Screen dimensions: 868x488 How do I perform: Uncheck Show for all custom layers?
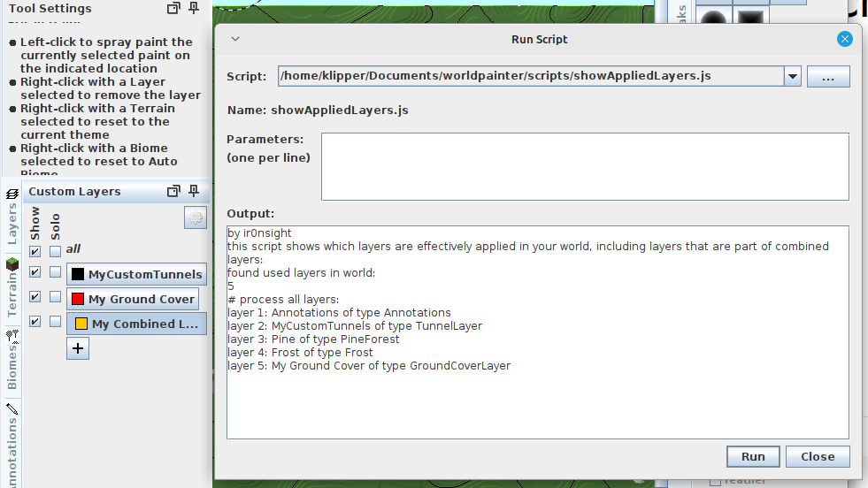point(35,251)
